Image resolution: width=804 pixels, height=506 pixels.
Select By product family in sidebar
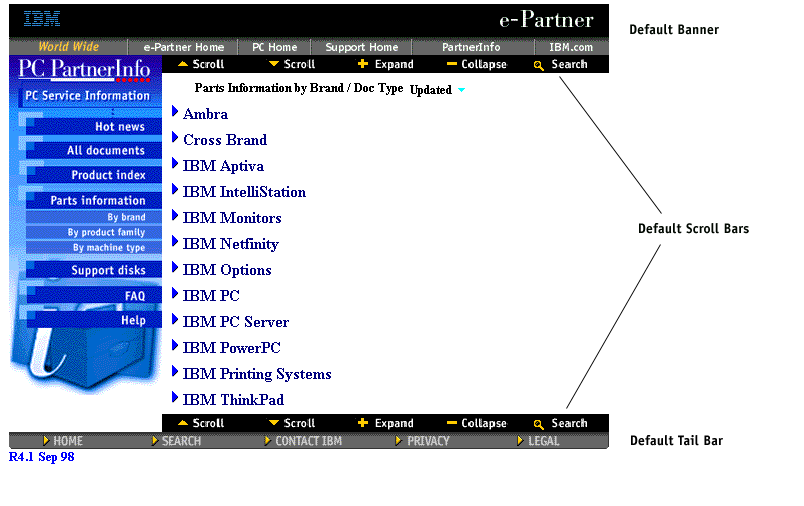[106, 232]
